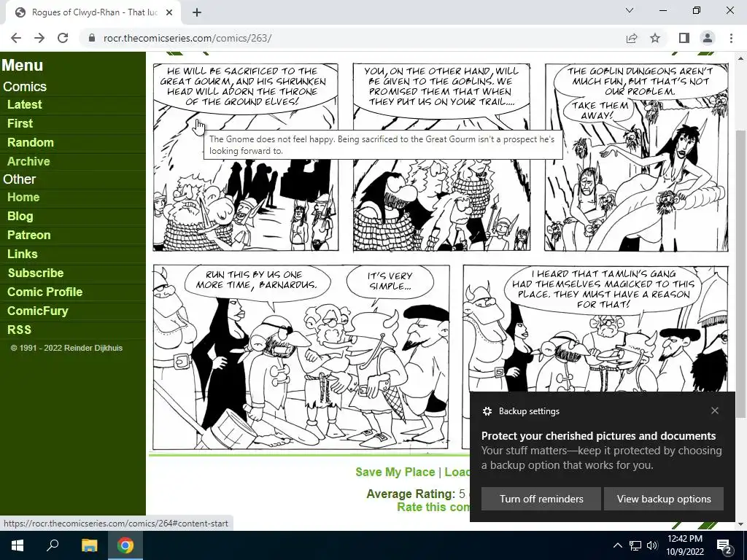This screenshot has width=747, height=560.
Task: View site information lock icon
Action: point(92,38)
